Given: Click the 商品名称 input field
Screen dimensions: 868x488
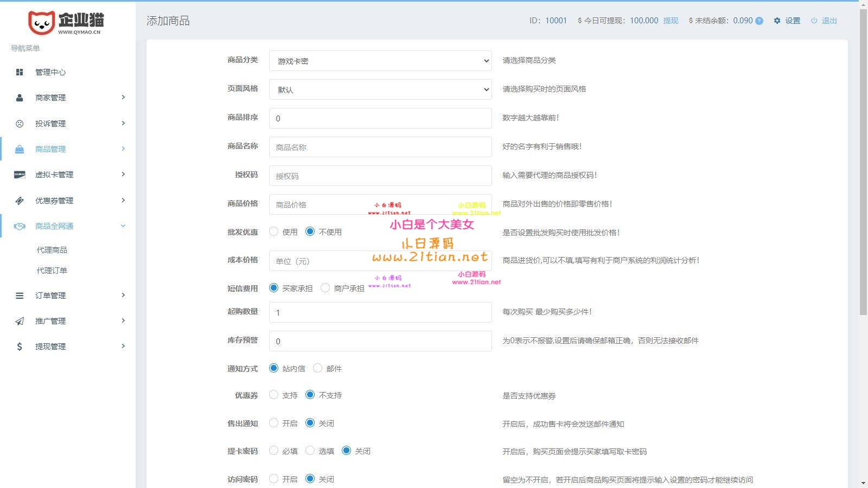Looking at the screenshot, I should (x=380, y=147).
